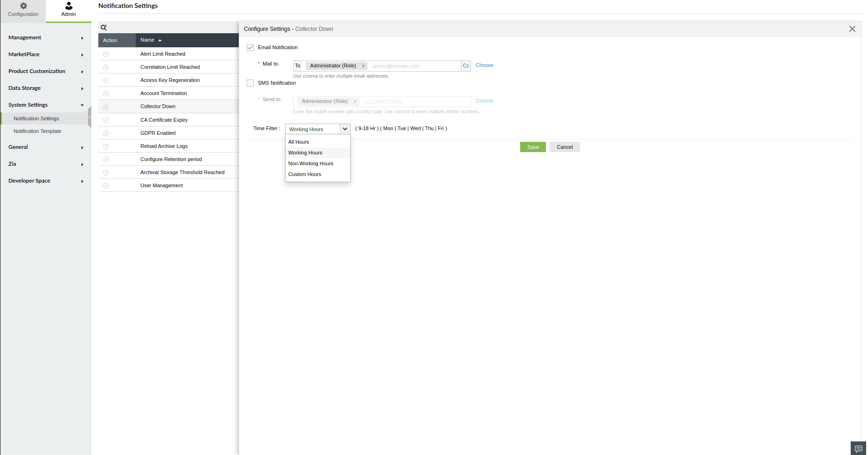Expand the Data Storage menu

[x=45, y=88]
